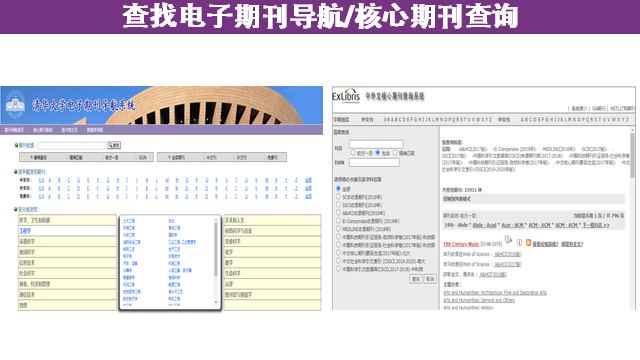Expand the 化学 subject category row
Screen dimensions: 640x360
click(x=272, y=252)
